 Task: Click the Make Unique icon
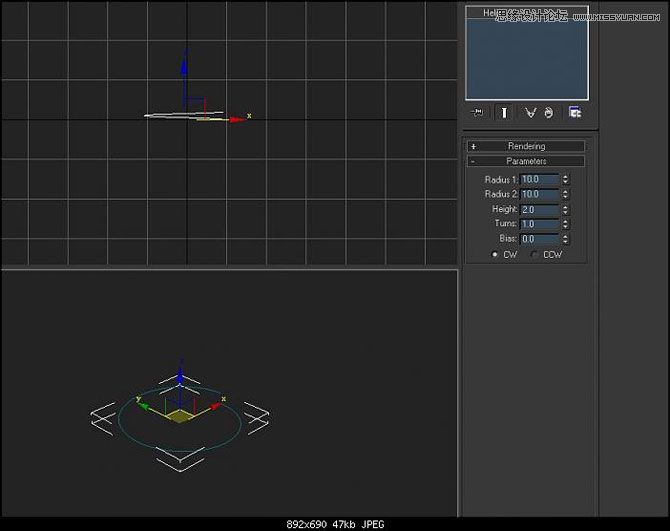pyautogui.click(x=530, y=112)
